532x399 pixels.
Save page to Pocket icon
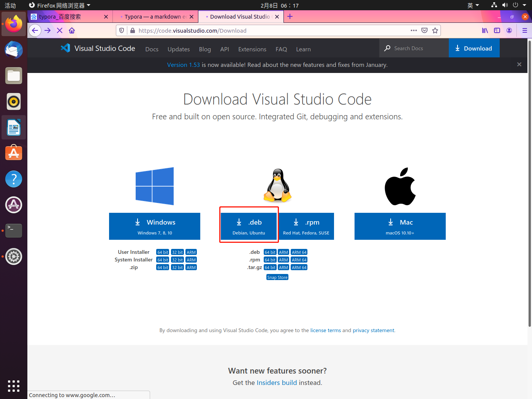424,30
